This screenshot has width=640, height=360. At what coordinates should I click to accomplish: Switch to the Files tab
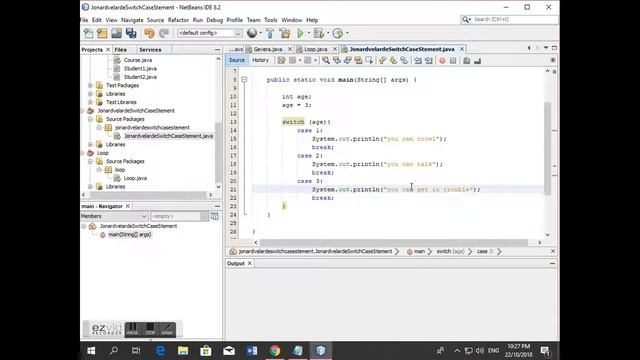(120, 49)
